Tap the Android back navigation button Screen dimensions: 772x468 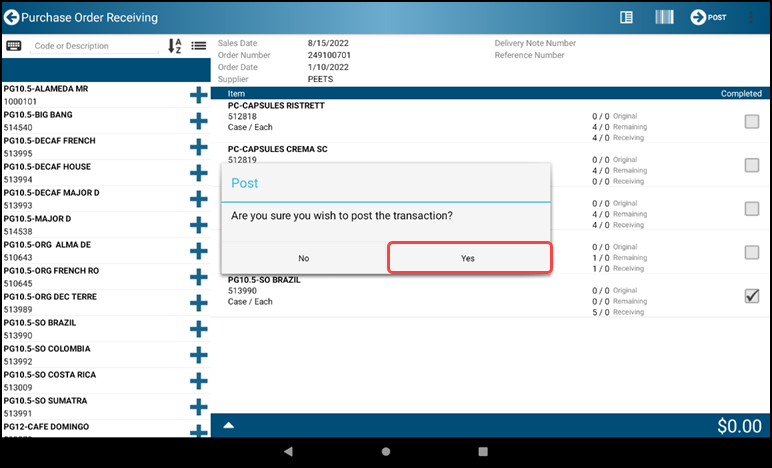tap(289, 451)
